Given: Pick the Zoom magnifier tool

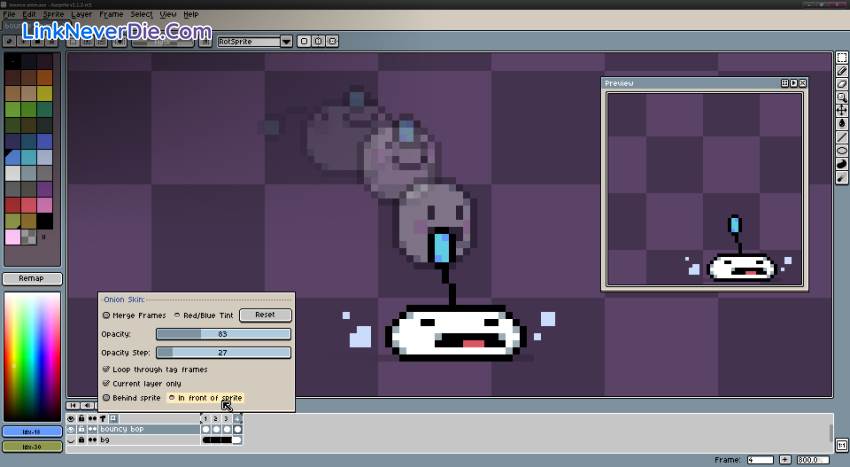Looking at the screenshot, I should click(842, 97).
